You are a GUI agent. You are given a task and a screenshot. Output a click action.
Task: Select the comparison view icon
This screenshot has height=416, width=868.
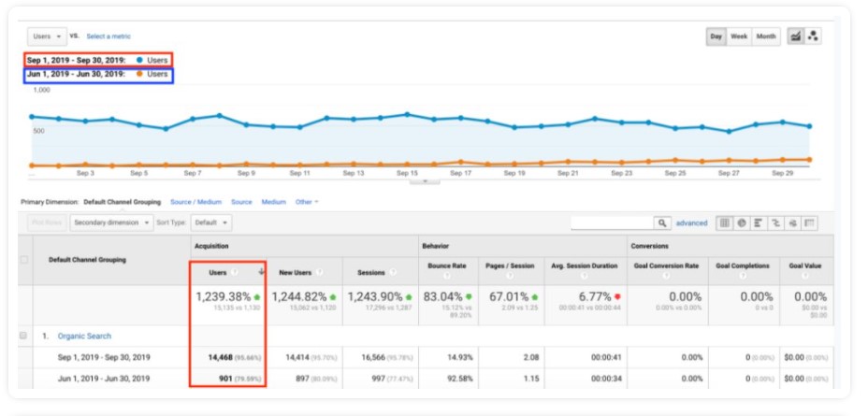point(774,223)
